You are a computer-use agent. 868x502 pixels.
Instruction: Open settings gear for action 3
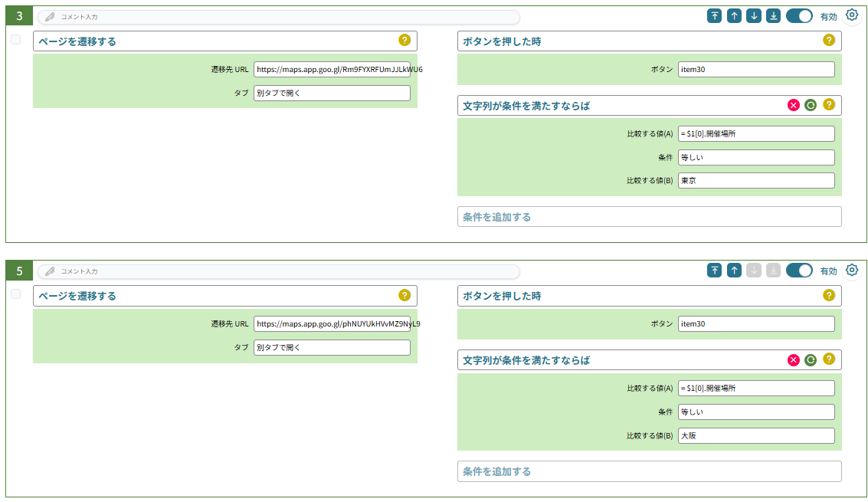pos(852,15)
